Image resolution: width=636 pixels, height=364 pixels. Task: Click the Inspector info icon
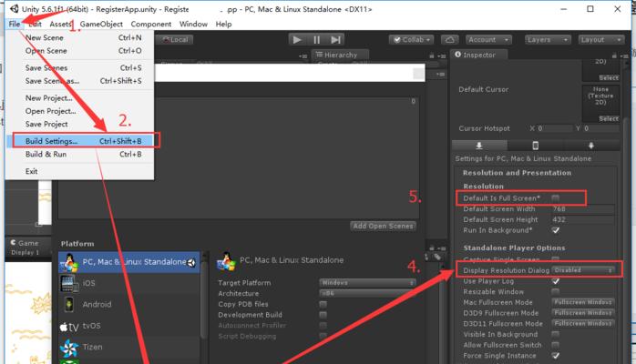click(x=457, y=55)
